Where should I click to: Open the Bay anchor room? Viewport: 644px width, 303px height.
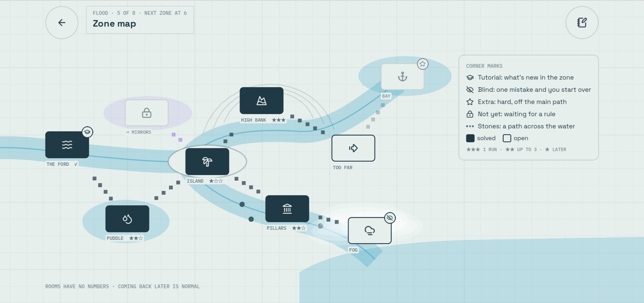(x=402, y=76)
